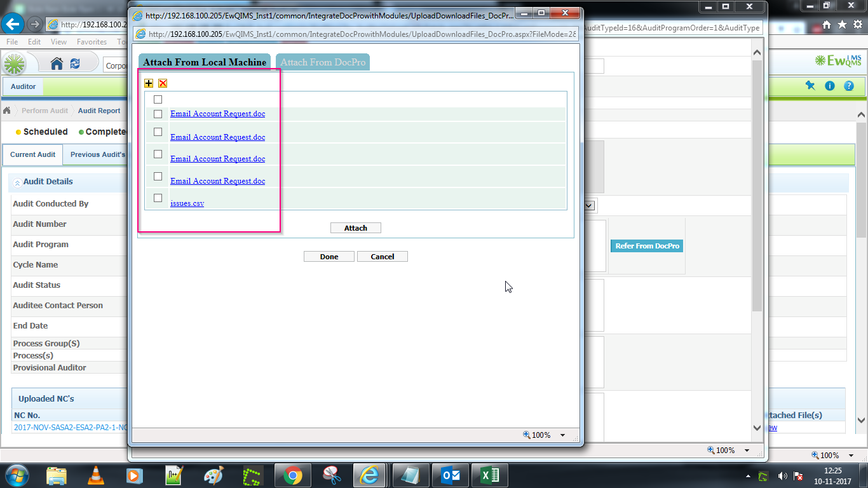
Task: Click the green EwQIMS starburst logo
Action: click(14, 64)
